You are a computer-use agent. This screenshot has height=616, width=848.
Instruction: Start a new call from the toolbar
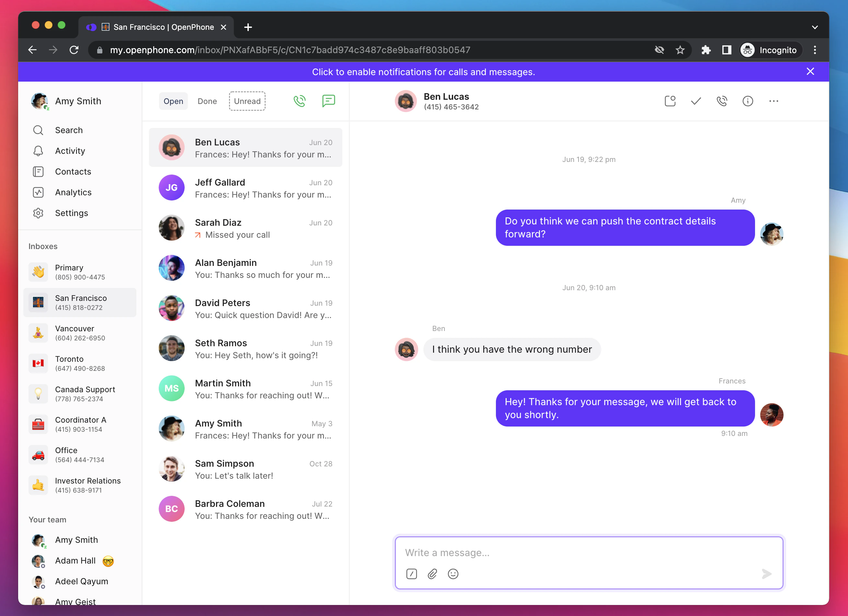point(299,101)
